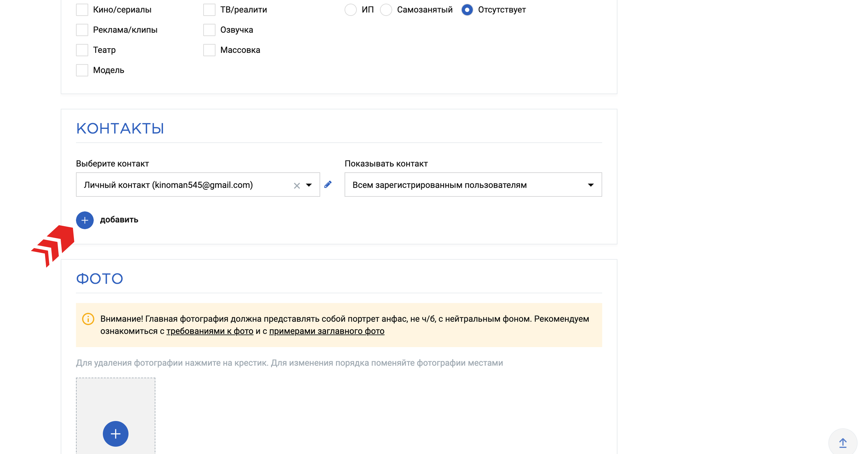The image size is (868, 454).
Task: Tick the Массовка checkbox
Action: click(x=209, y=50)
